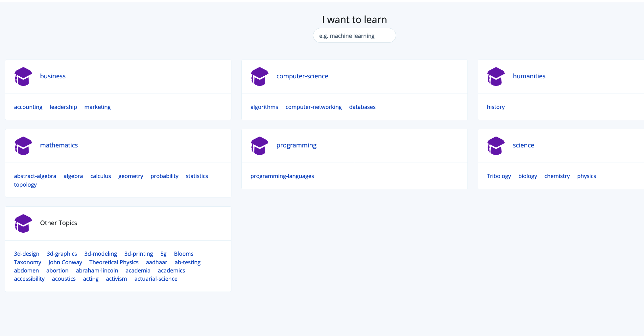The height and width of the screenshot is (336, 644).
Task: Open the programming-languages topic
Action: [282, 176]
